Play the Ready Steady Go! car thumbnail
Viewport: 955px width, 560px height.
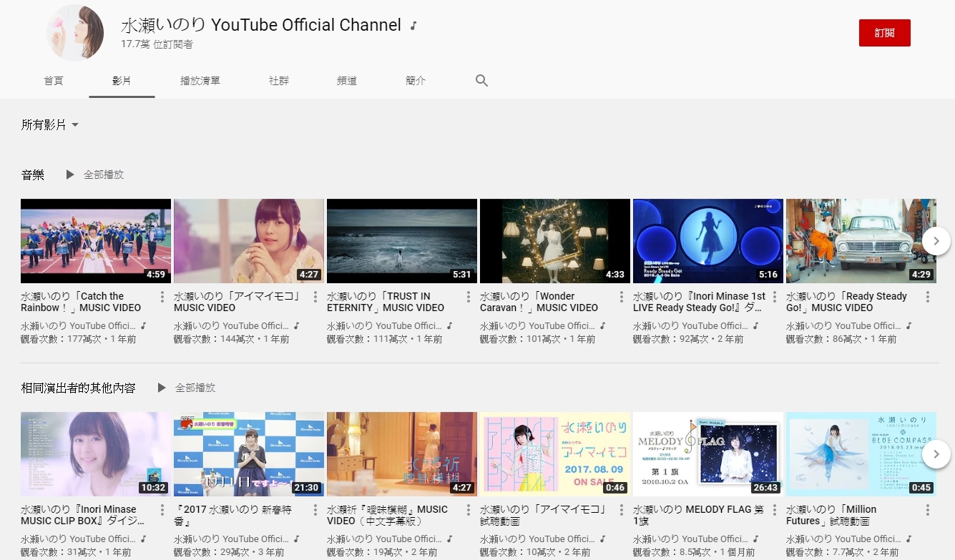tap(861, 241)
